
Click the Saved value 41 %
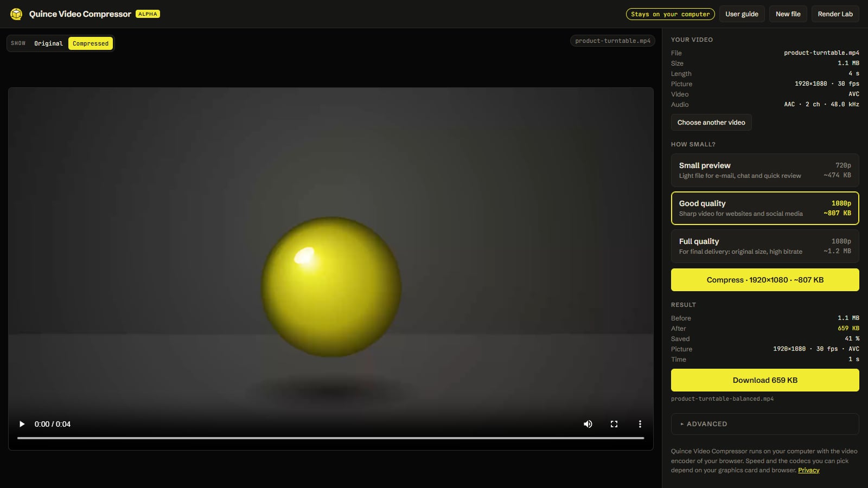pos(852,339)
